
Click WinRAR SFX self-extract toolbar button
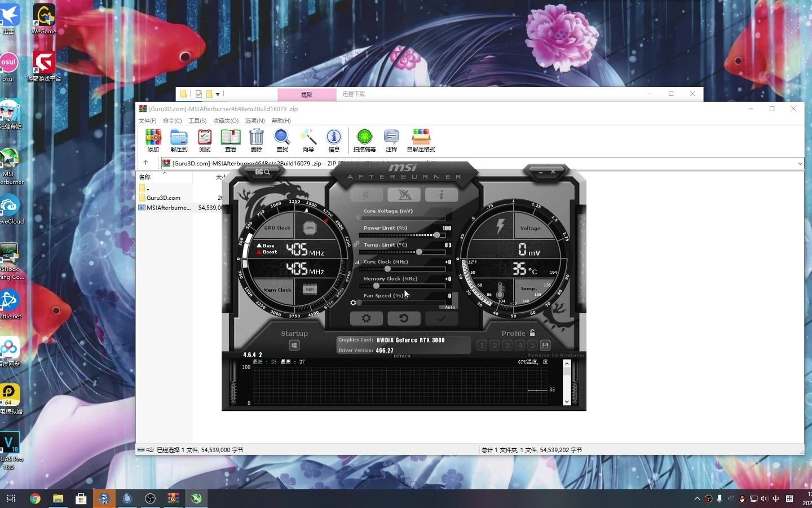pyautogui.click(x=421, y=141)
